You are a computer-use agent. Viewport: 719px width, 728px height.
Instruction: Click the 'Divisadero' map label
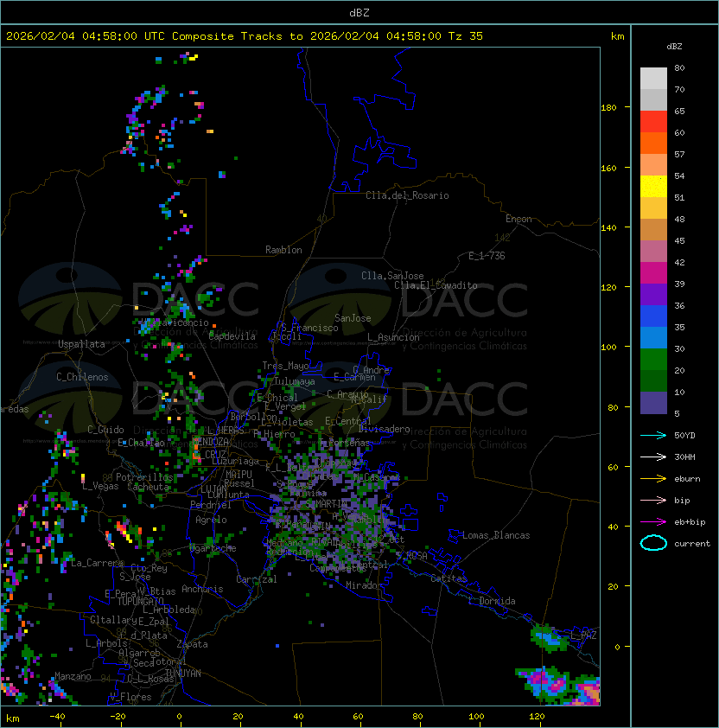(x=384, y=429)
